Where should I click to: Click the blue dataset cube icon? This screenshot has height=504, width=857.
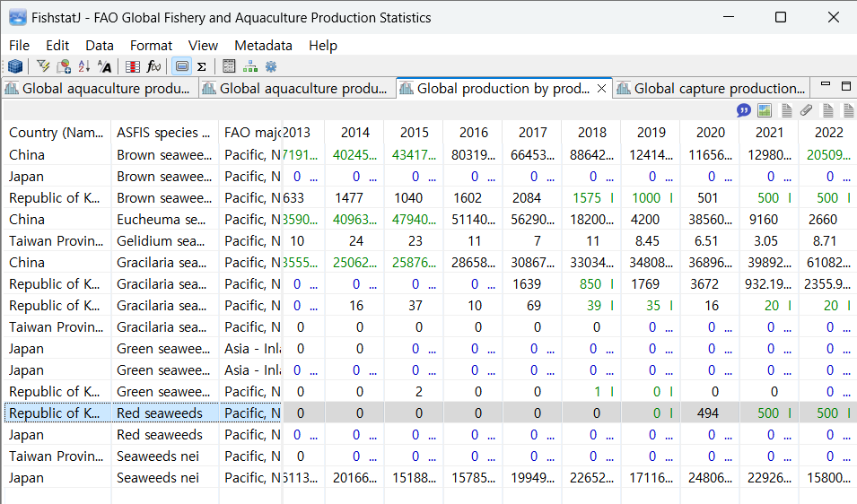(x=14, y=66)
